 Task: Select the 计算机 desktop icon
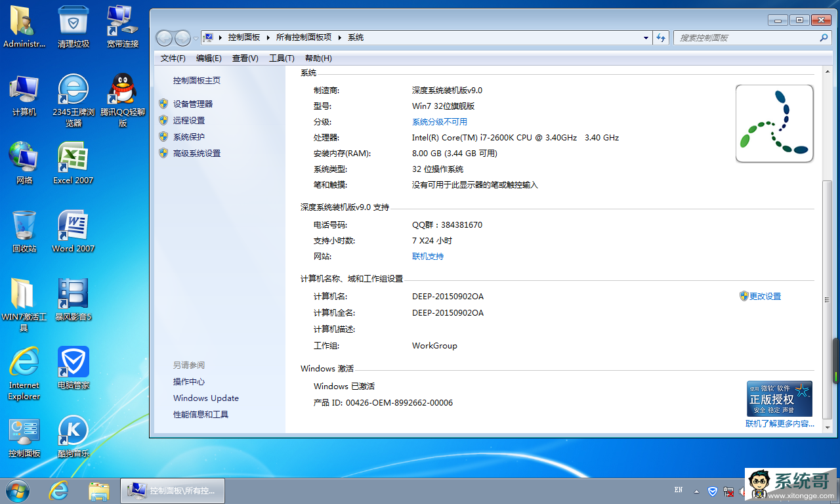tap(24, 95)
